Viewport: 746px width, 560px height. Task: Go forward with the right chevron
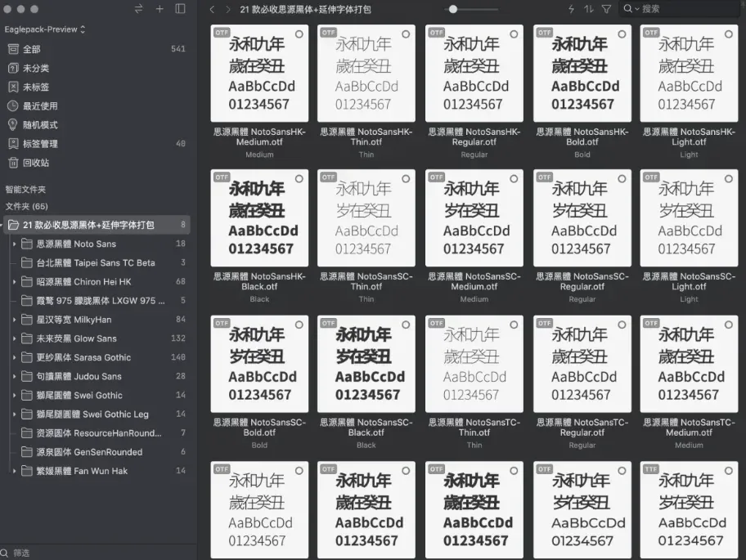pyautogui.click(x=228, y=10)
